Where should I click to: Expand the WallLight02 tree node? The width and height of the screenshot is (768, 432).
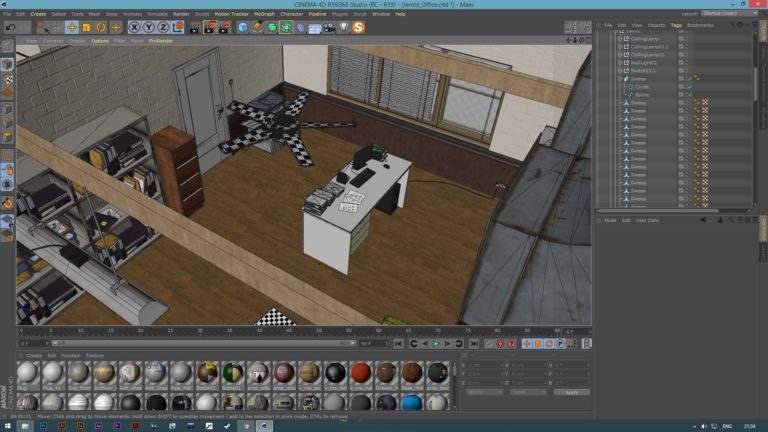[x=620, y=63]
